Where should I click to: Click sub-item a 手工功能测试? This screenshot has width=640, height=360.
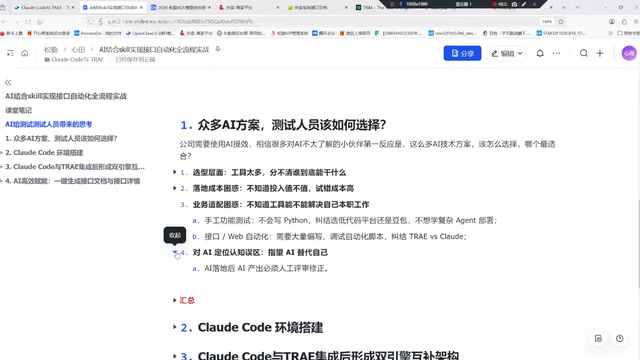tap(351, 220)
